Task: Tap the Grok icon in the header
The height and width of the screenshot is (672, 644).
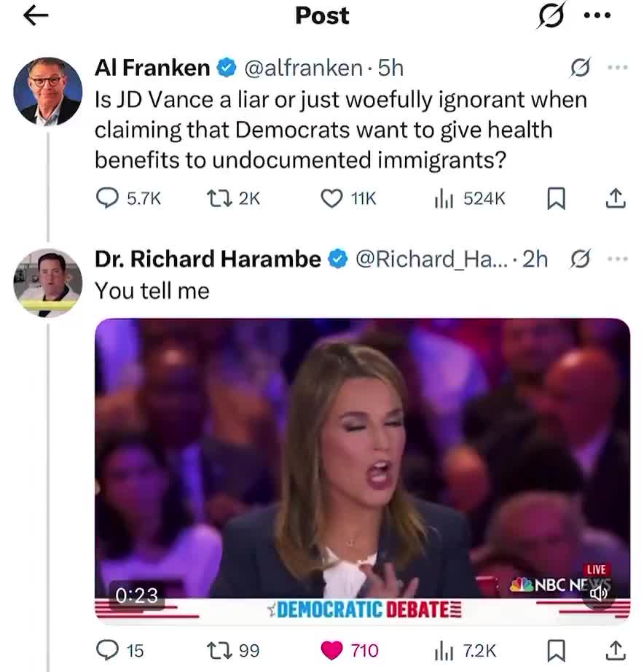Action: (551, 16)
